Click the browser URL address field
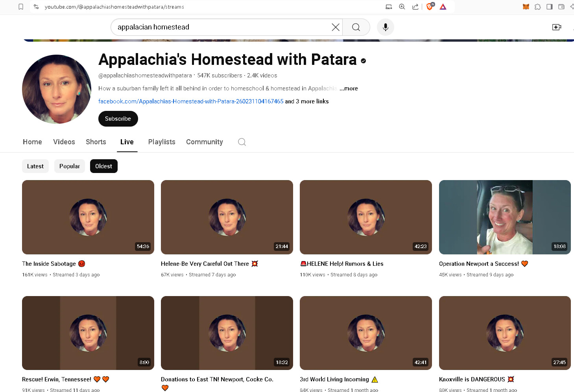Screen dimensions: 574x392 point(212,7)
